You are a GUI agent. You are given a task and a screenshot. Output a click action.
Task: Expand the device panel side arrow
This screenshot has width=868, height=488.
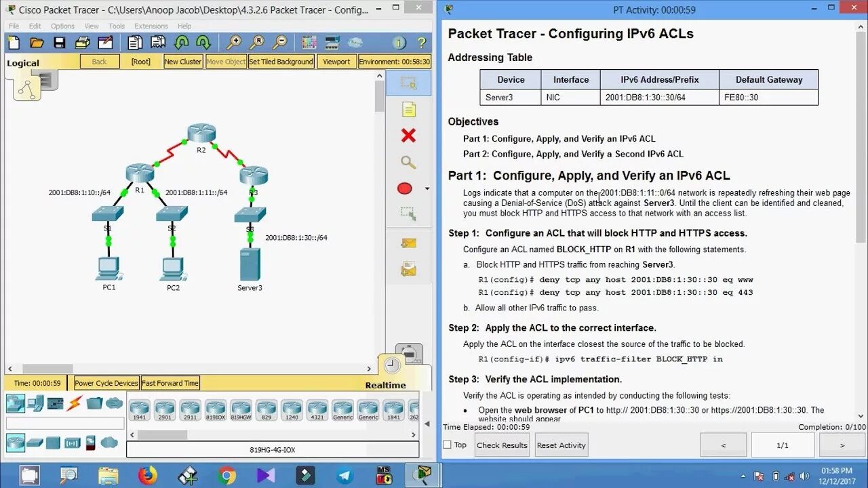click(x=427, y=424)
